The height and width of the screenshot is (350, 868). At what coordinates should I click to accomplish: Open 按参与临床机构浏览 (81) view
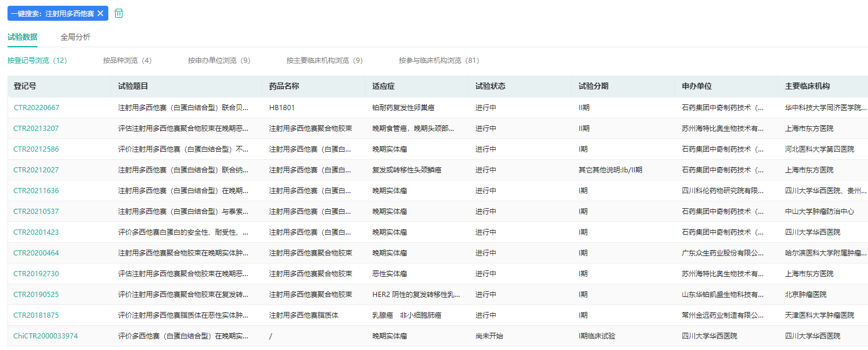click(x=439, y=61)
